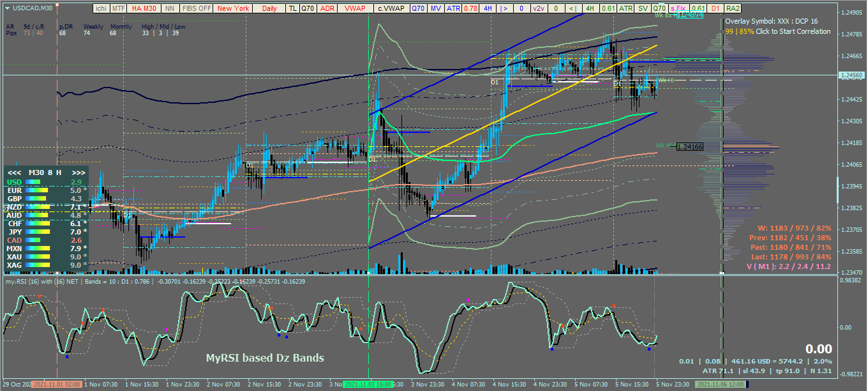Click the c.VWAP button
Viewport: 868px width, 391px height.
pos(391,9)
